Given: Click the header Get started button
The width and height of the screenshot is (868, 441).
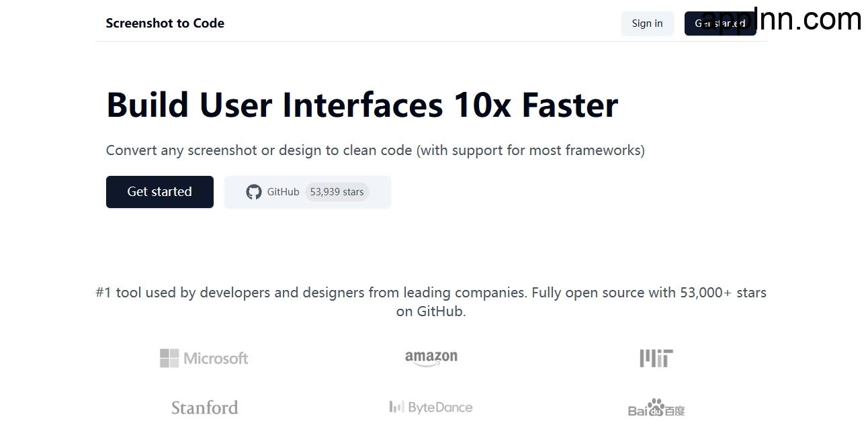Looking at the screenshot, I should (720, 23).
